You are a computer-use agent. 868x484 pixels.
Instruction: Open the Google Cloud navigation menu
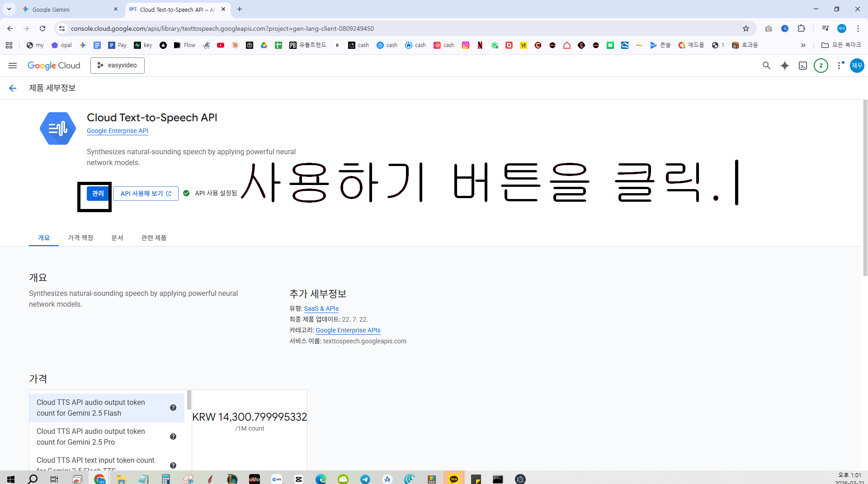13,66
